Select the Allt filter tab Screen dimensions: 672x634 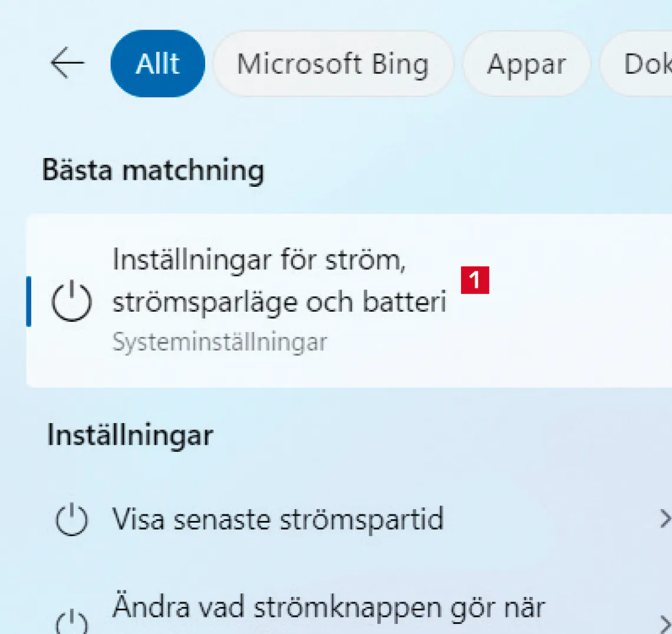pos(157,64)
